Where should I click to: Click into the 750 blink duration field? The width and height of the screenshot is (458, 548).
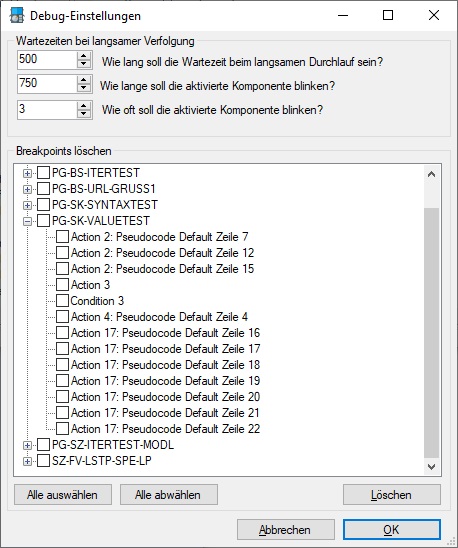pyautogui.click(x=47, y=84)
